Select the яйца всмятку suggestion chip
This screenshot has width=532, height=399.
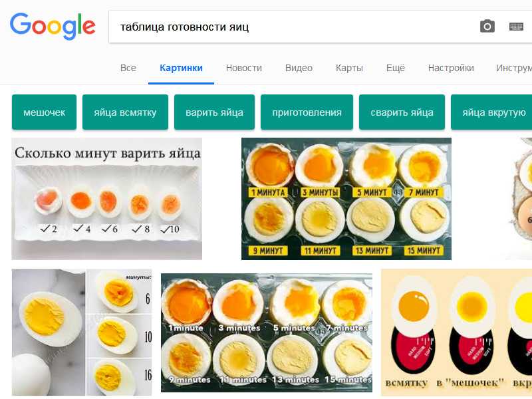click(x=125, y=112)
